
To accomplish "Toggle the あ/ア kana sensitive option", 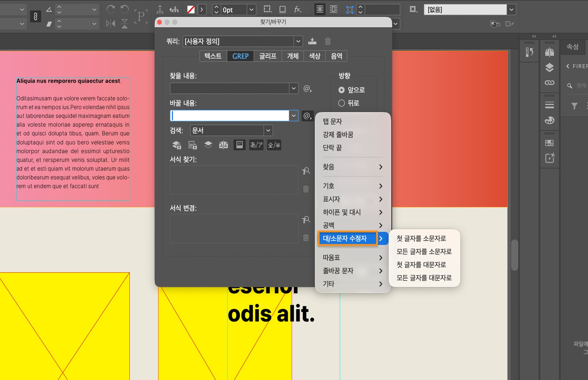I will click(x=257, y=145).
